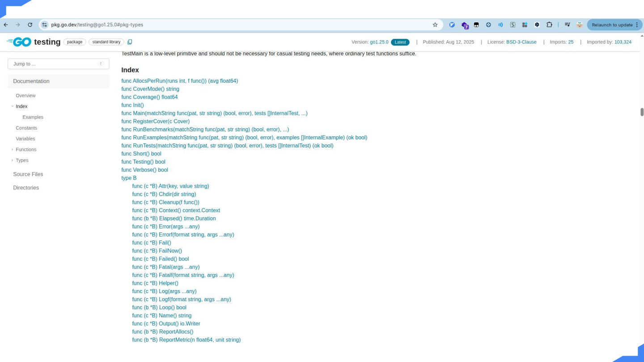Open the func RegisterCover(c Cover) link
Viewport: 644px width, 362px height.
(155, 121)
